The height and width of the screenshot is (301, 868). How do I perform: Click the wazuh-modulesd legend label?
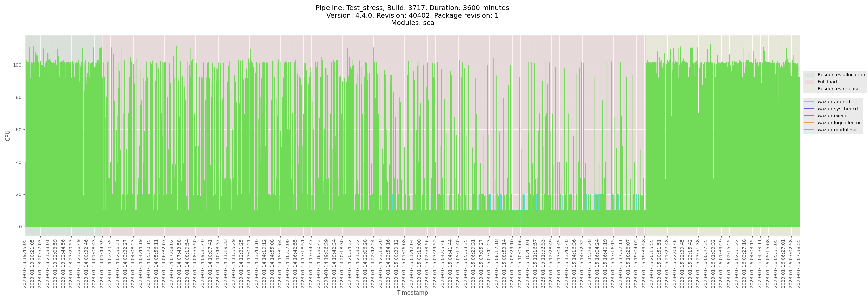837,130
